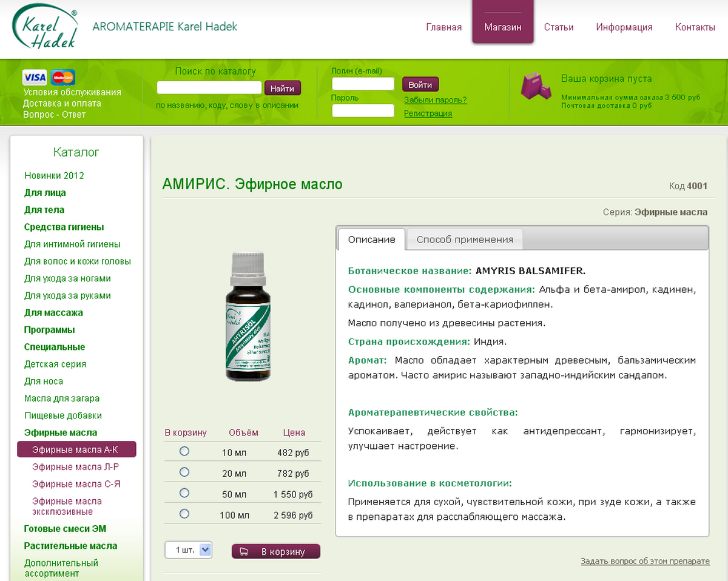
Task: Open the Магазин menu item
Action: (503, 27)
